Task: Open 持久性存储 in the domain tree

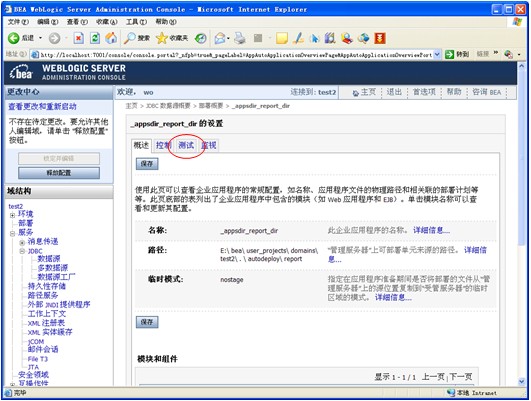Action: 47,286
